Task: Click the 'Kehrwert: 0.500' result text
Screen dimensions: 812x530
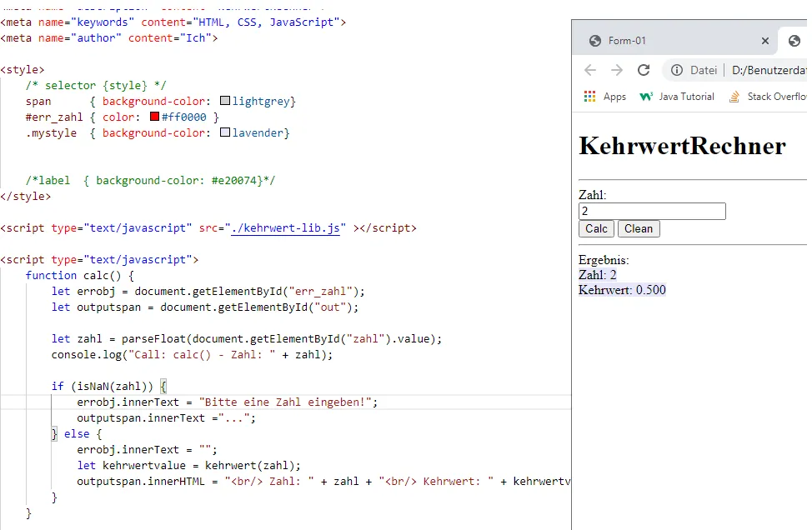Action: (622, 290)
